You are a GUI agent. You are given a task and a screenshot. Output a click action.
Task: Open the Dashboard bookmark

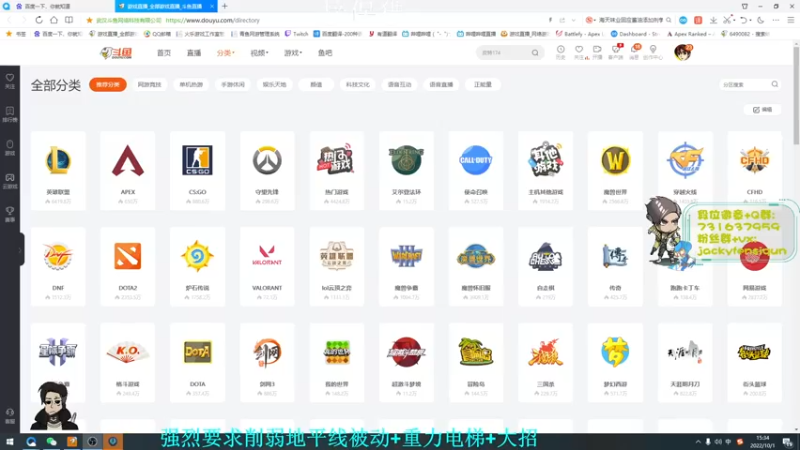pos(636,34)
